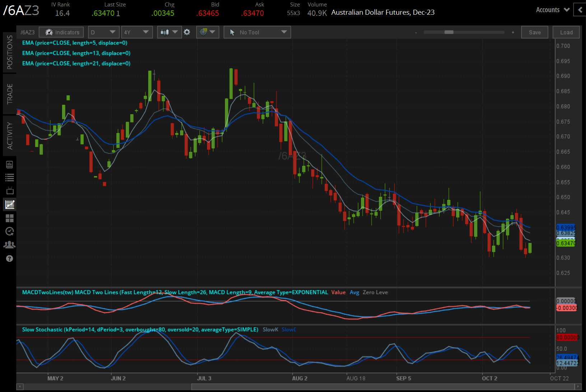Screen dimensions: 586x392
Task: Open the watchlist list icon in sidebar
Action: point(10,177)
